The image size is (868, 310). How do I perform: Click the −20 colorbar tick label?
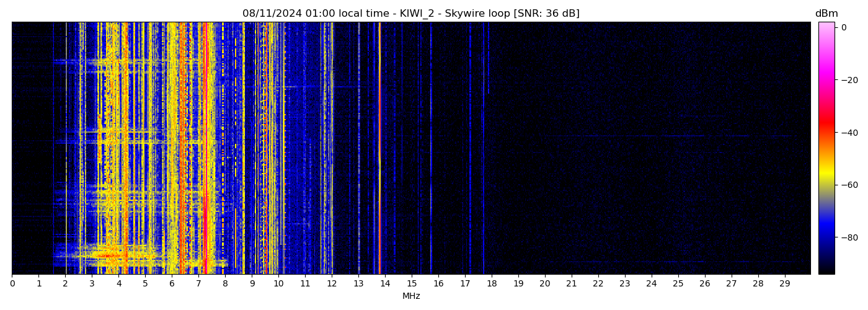pos(847,80)
